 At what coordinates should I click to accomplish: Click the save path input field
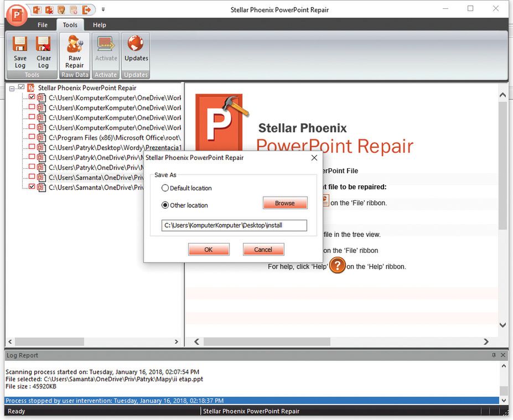click(234, 225)
